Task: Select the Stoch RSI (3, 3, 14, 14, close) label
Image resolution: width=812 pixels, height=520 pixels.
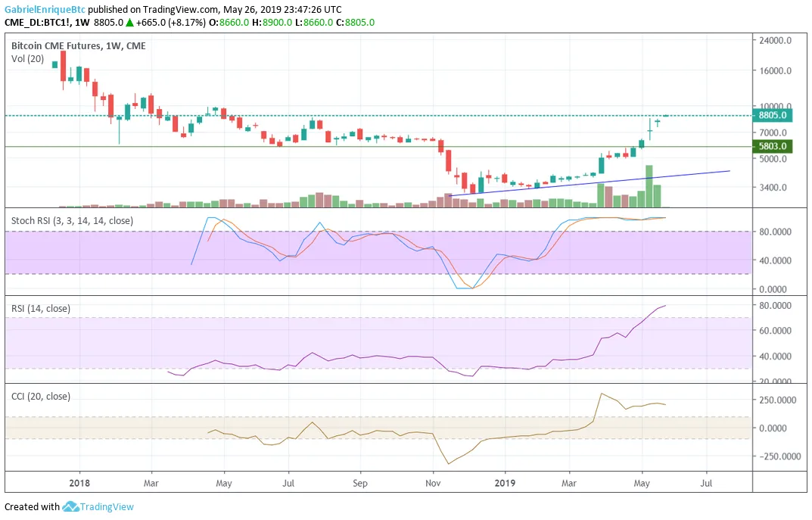Action: pos(72,220)
